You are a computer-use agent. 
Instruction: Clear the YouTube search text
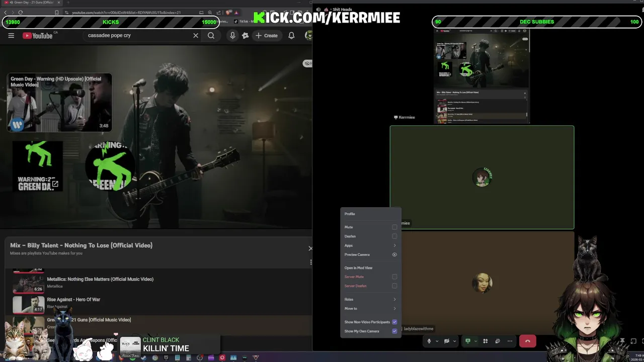[196, 36]
